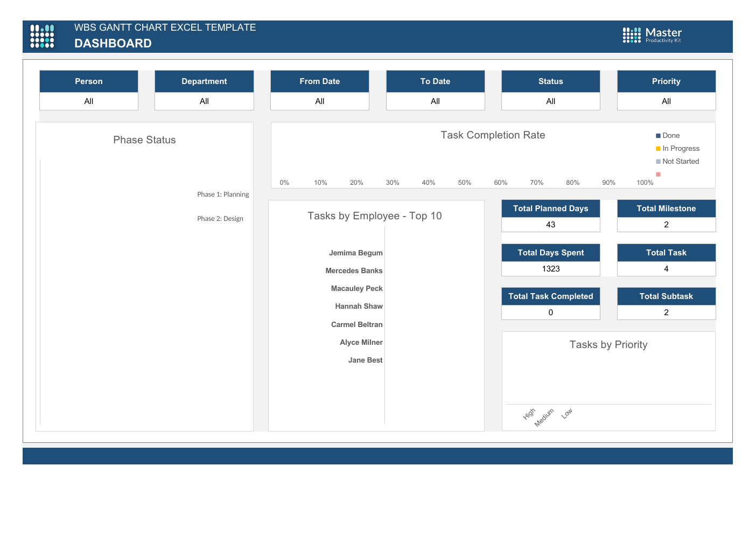Click the Phase 1: Planning axis label
Viewport: 756px width, 535px height.
[x=223, y=194]
